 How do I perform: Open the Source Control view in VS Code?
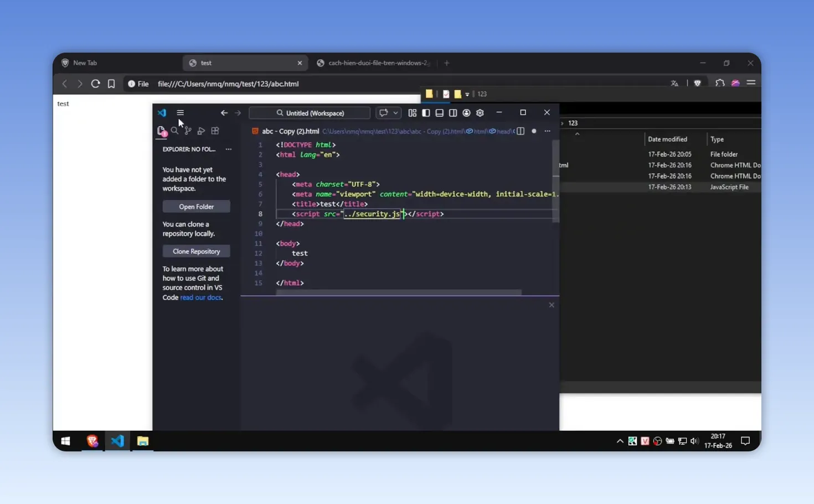[x=188, y=131]
